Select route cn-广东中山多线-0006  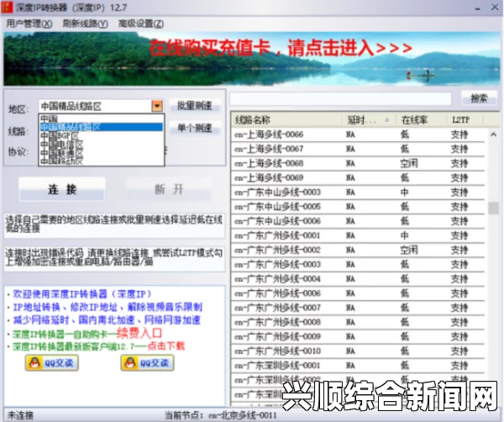click(x=358, y=221)
